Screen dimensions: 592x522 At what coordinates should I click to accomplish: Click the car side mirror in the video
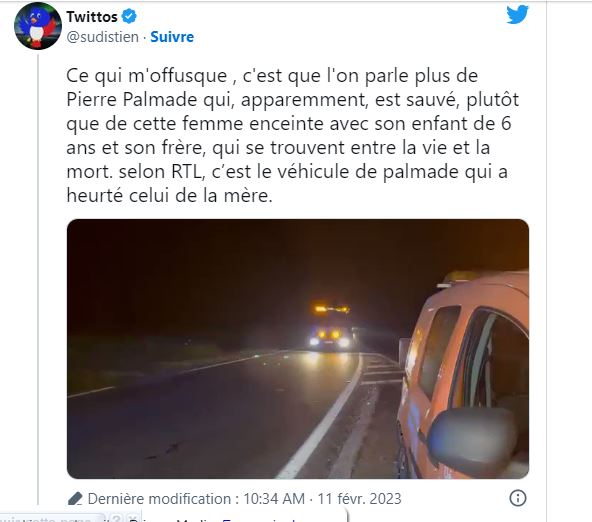click(472, 440)
